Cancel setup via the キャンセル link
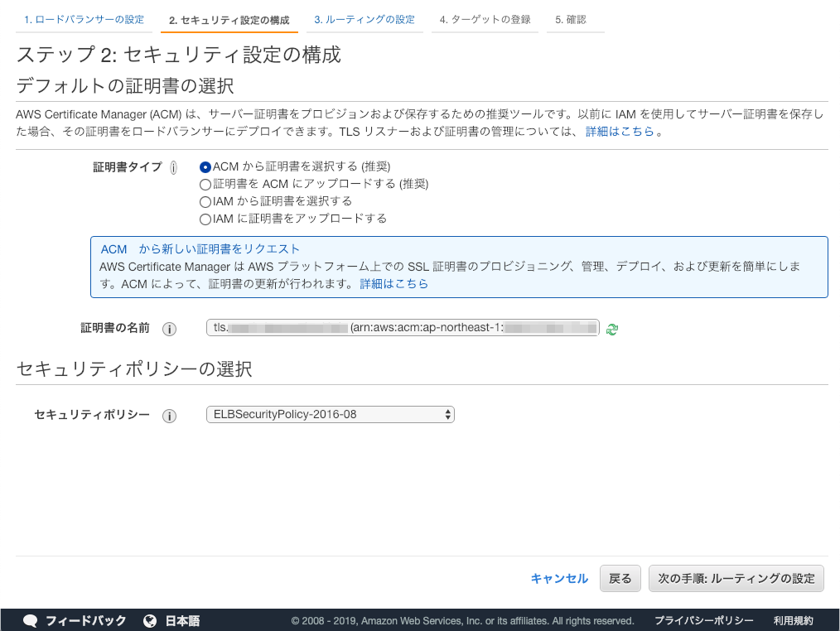 coord(558,578)
